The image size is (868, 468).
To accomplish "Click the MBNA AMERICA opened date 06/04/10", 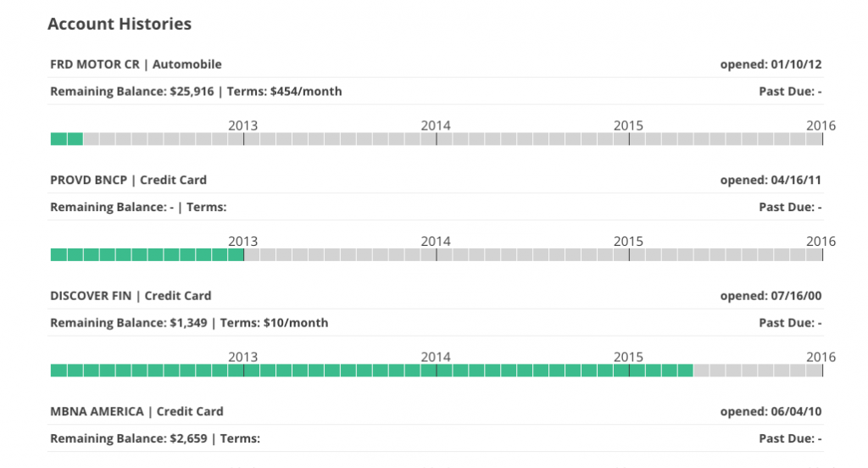I will coord(771,411).
